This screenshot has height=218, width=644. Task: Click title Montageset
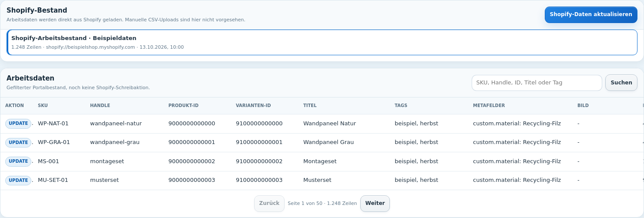click(x=320, y=161)
